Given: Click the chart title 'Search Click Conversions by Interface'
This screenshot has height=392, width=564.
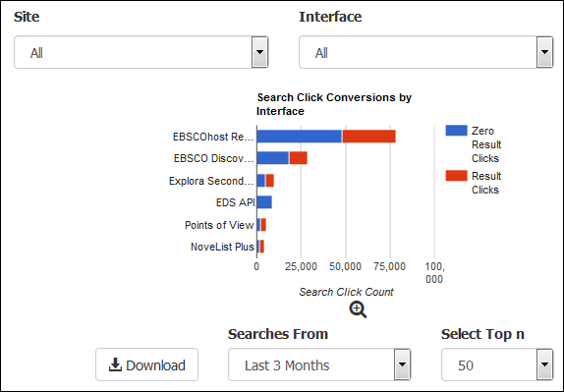Looking at the screenshot, I should 334,104.
